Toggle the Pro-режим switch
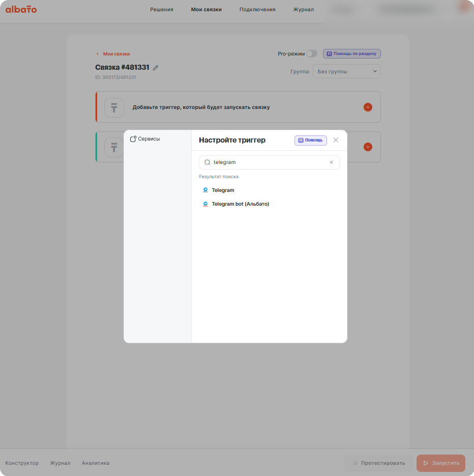The height and width of the screenshot is (476, 474). 311,54
